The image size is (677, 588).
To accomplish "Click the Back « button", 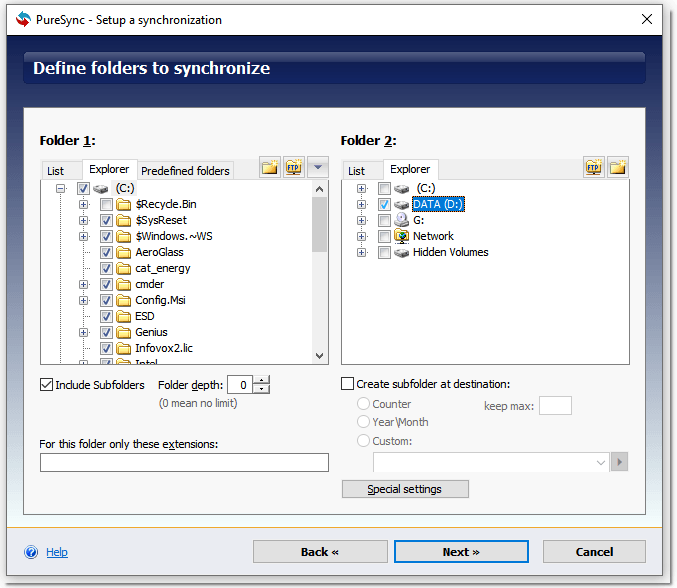I will tap(320, 552).
